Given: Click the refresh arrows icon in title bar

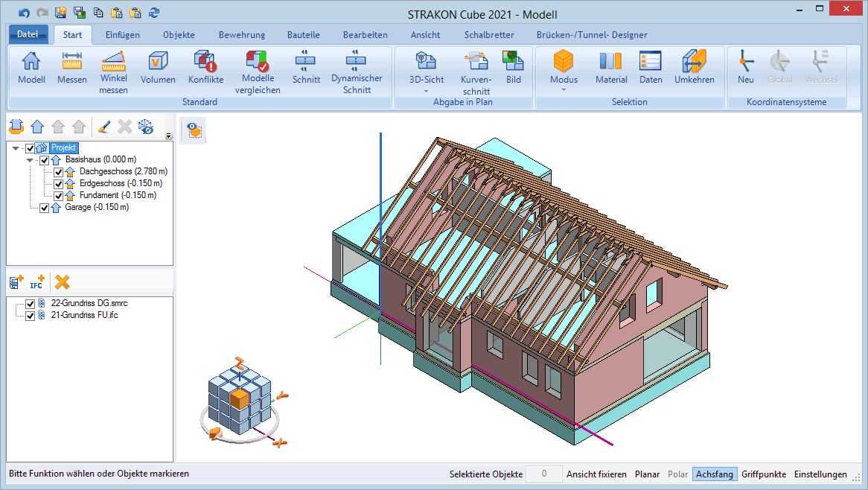Looking at the screenshot, I should click(x=154, y=12).
